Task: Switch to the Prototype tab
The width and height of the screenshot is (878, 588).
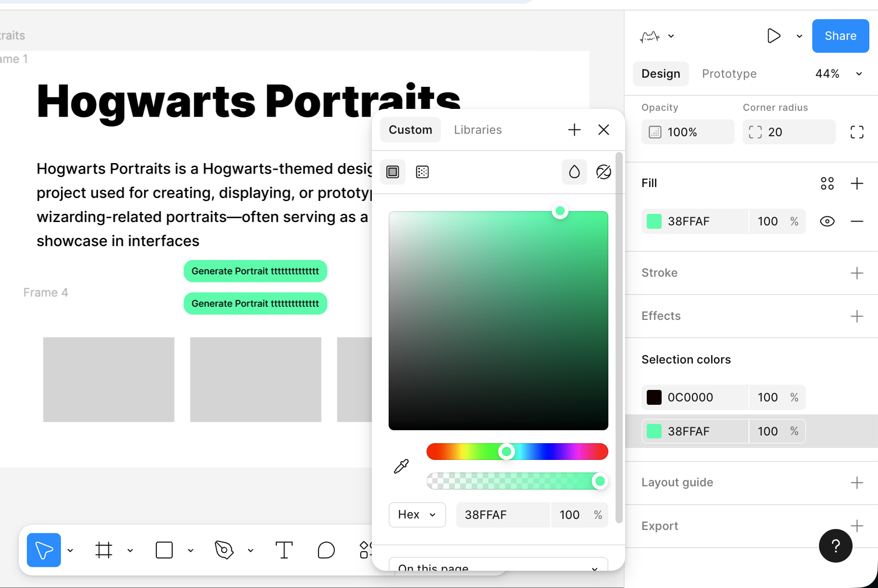Action: [729, 74]
